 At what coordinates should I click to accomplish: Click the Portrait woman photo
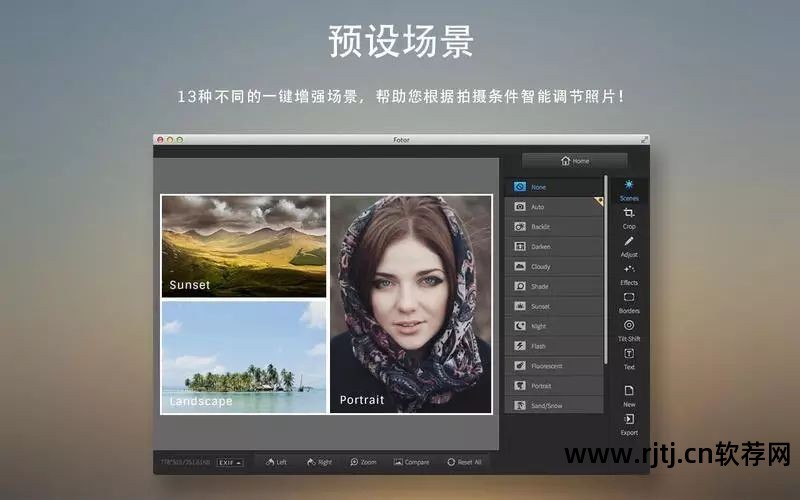coord(411,304)
